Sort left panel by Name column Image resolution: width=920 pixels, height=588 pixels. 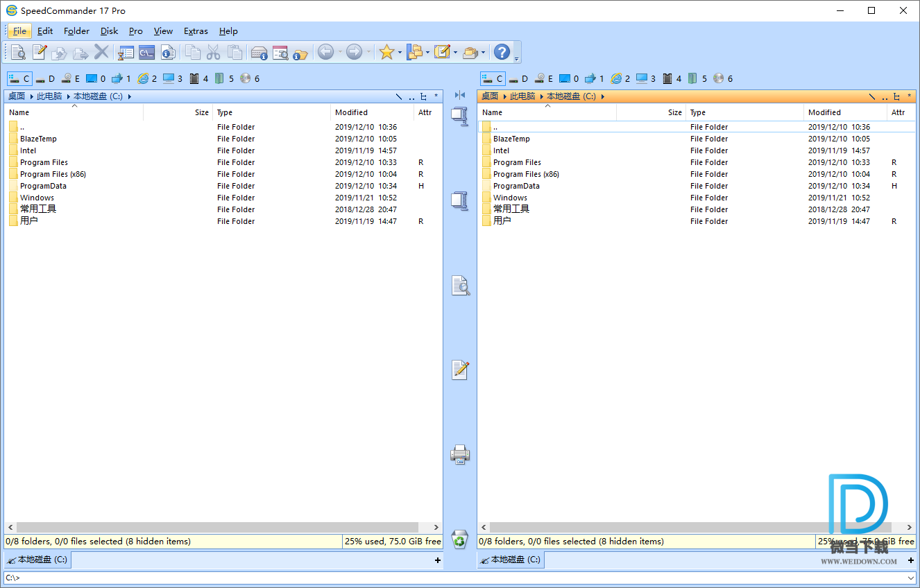coord(74,112)
